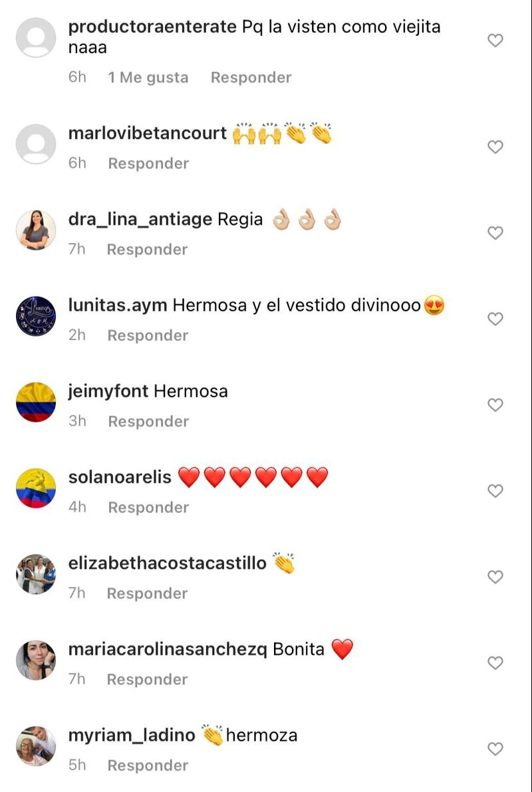Like the productoraenterate comment with the heart
The width and height of the screenshot is (532, 792).
tap(495, 41)
